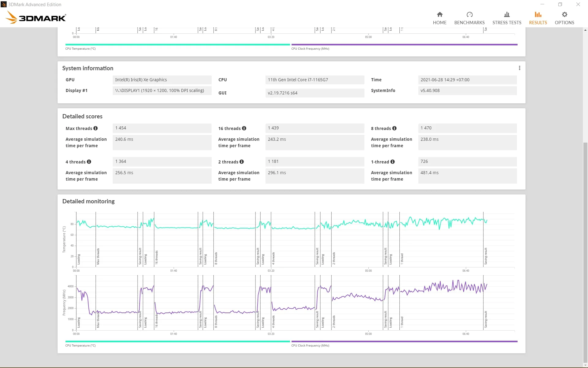
Task: Click the Results bar-chart icon
Action: [x=538, y=14]
